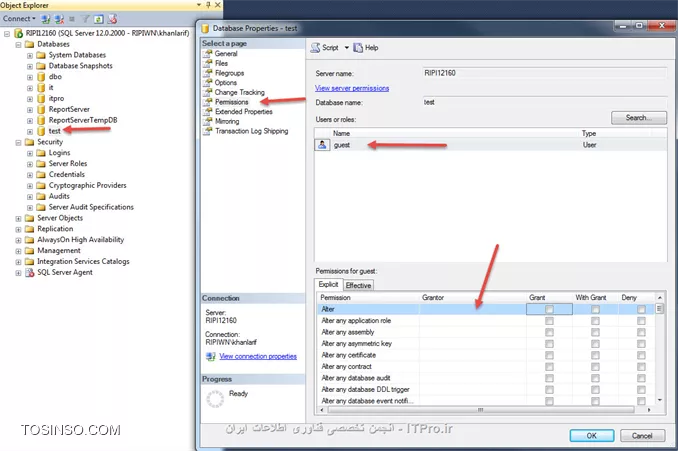Click the Management folder icon

(x=29, y=251)
